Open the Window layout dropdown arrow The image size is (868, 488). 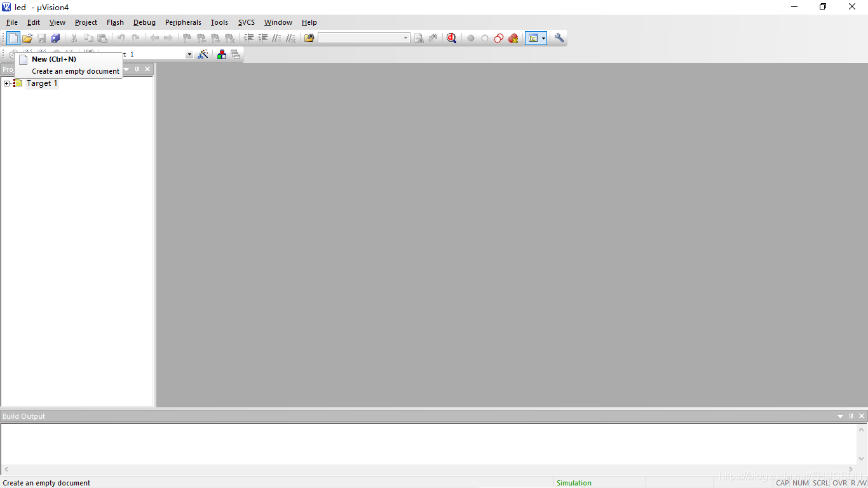[x=543, y=38]
